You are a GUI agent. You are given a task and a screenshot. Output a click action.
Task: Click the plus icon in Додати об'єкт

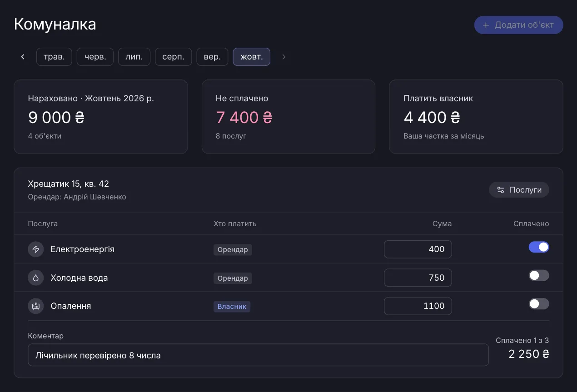[486, 25]
